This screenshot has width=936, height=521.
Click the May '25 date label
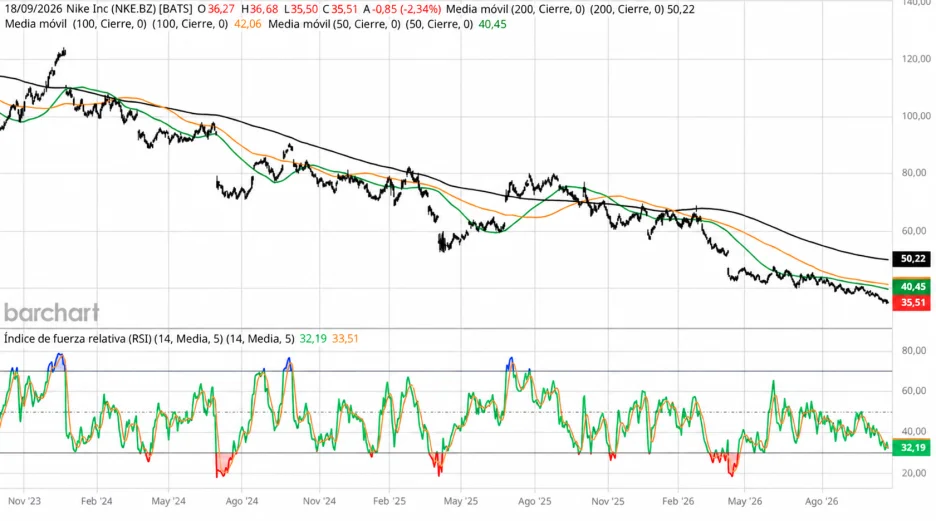click(461, 501)
